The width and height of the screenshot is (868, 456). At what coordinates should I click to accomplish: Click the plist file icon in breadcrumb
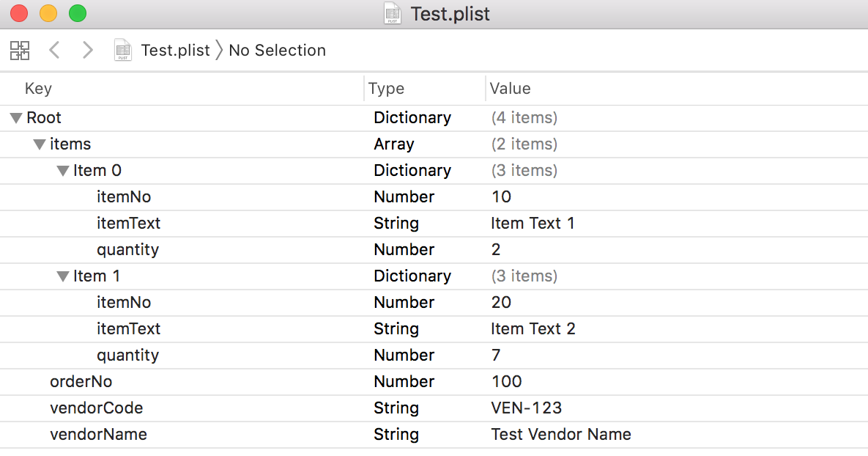(x=123, y=51)
